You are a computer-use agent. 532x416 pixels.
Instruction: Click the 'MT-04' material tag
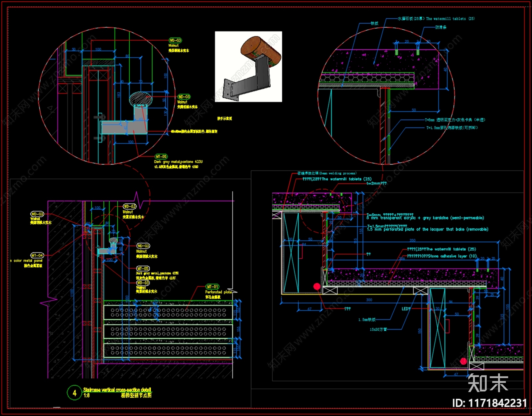click(37, 255)
